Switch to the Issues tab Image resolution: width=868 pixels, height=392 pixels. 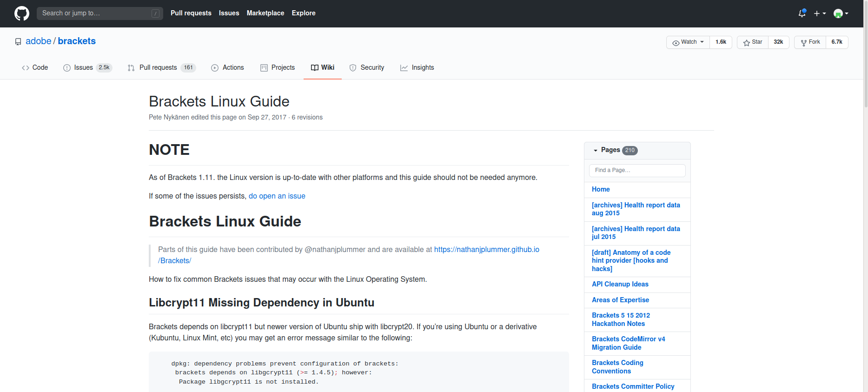87,68
